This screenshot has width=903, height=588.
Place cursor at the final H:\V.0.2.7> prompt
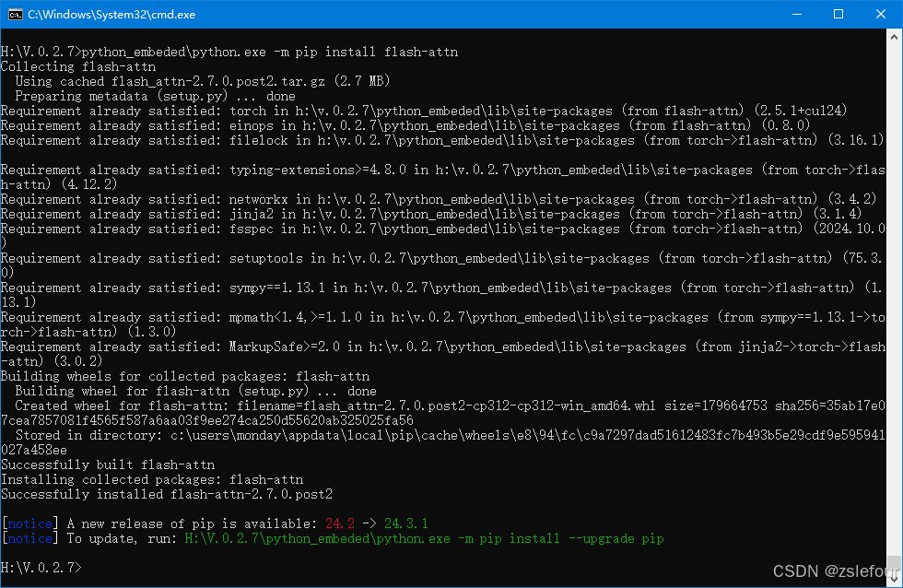pyautogui.click(x=41, y=568)
